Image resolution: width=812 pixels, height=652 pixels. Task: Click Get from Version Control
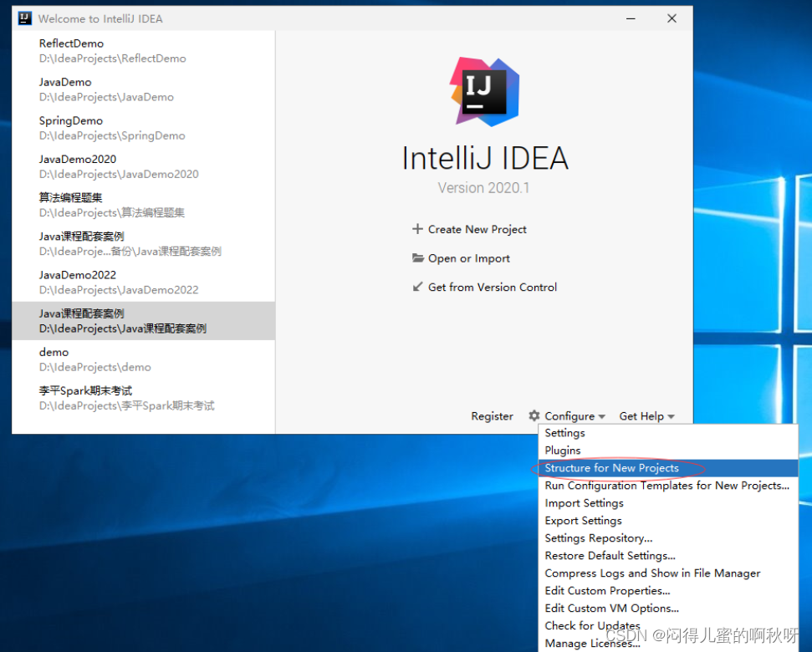(492, 288)
